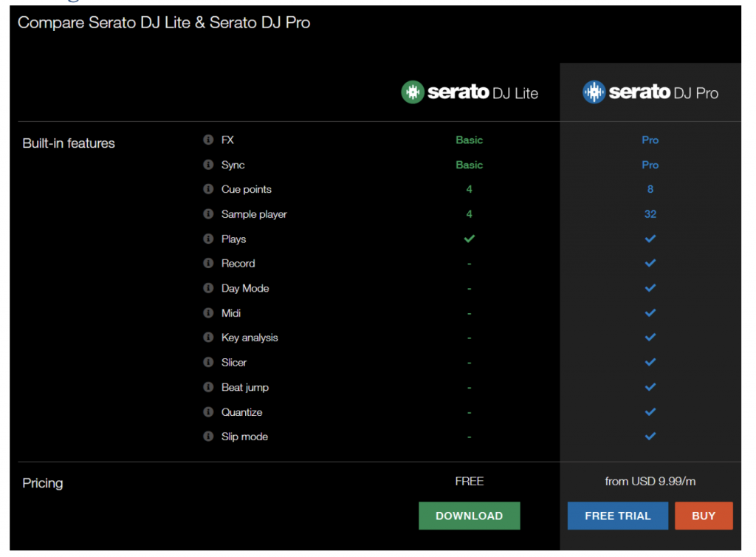756x557 pixels.
Task: Click the Built-in features label
Action: tap(68, 143)
